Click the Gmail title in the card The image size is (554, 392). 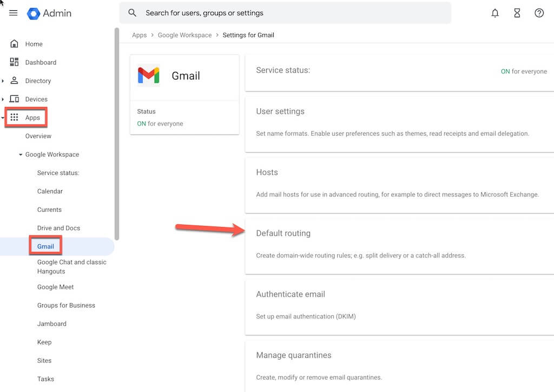(186, 76)
